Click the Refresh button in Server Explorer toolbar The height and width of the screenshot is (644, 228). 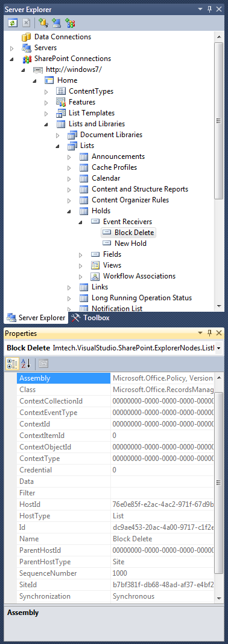13,23
